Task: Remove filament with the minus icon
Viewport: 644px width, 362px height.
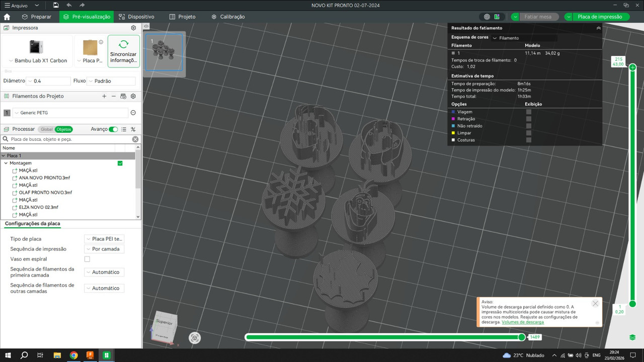Action: [114, 96]
